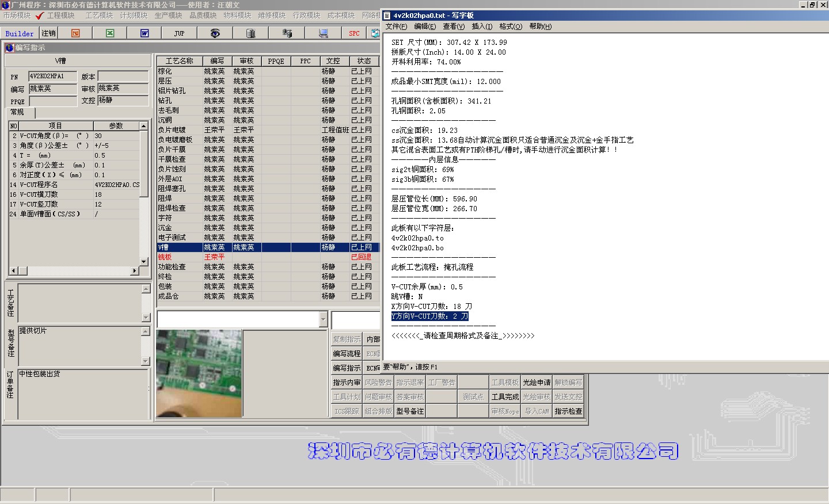Click the database cylinder toolbar icon
Image resolution: width=829 pixels, height=504 pixels.
pos(250,33)
